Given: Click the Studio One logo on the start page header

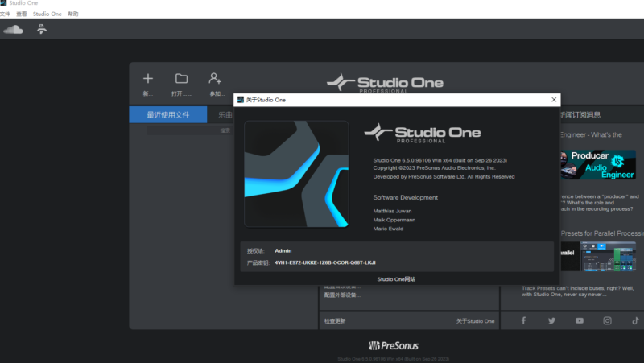Looking at the screenshot, I should [385, 84].
